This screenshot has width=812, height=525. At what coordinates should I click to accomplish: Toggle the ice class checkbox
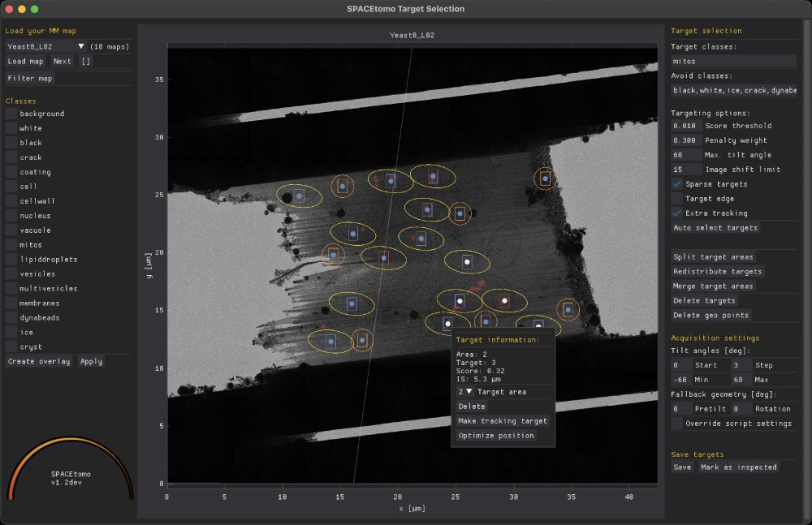coord(11,333)
